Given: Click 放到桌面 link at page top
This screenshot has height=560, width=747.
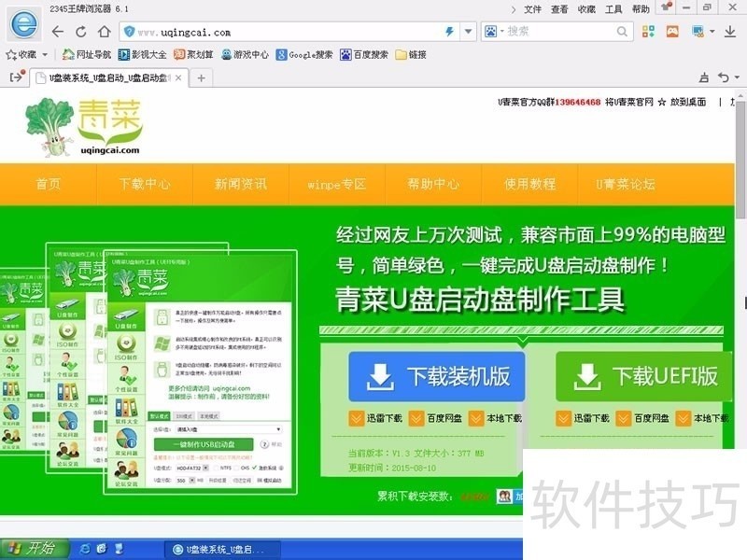Looking at the screenshot, I should 688,102.
